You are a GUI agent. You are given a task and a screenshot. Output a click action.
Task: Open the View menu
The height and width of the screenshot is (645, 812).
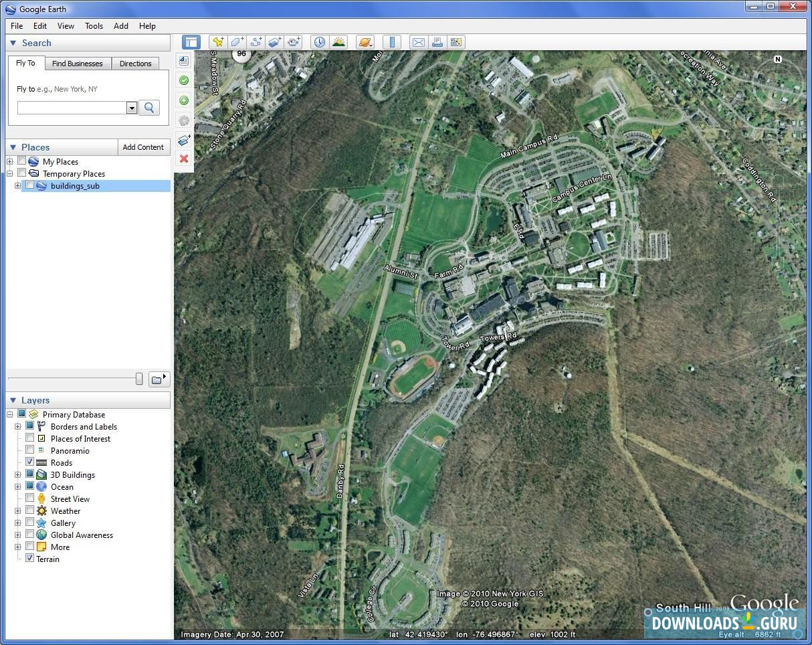tap(66, 26)
